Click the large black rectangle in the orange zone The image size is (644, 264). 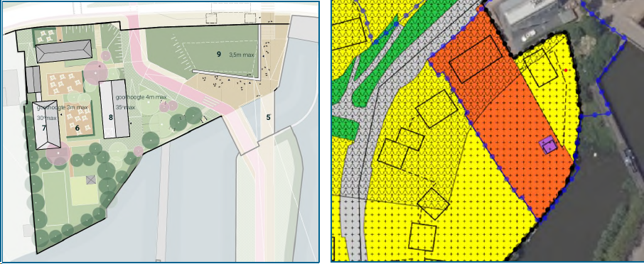(476, 59)
